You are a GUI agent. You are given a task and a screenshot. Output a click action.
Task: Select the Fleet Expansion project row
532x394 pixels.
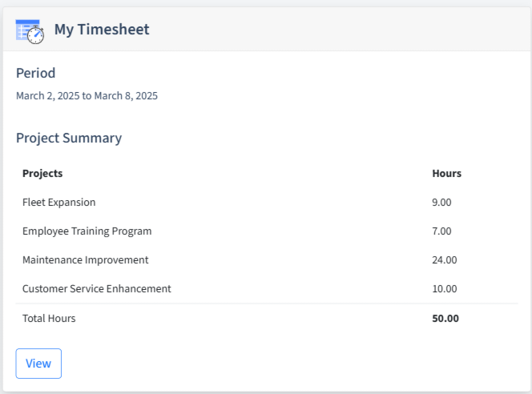point(267,202)
